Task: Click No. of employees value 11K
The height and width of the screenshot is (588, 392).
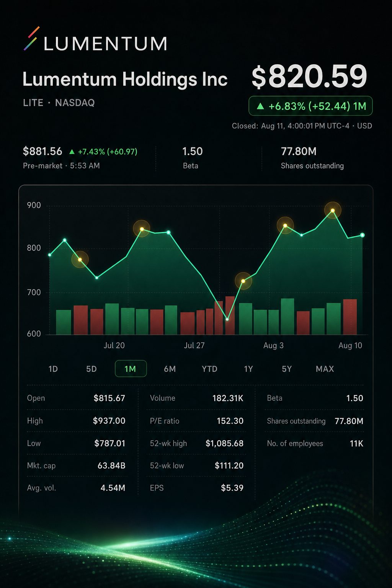Action: click(356, 443)
